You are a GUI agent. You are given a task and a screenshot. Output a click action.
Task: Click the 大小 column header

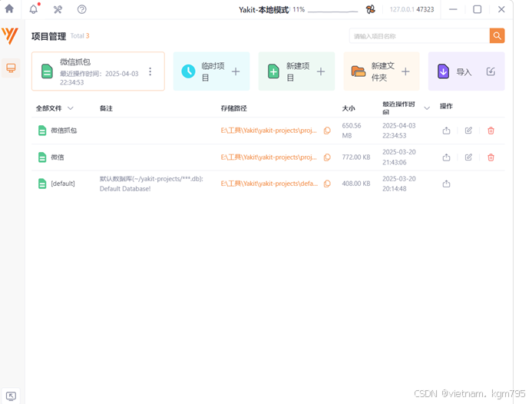tap(349, 108)
